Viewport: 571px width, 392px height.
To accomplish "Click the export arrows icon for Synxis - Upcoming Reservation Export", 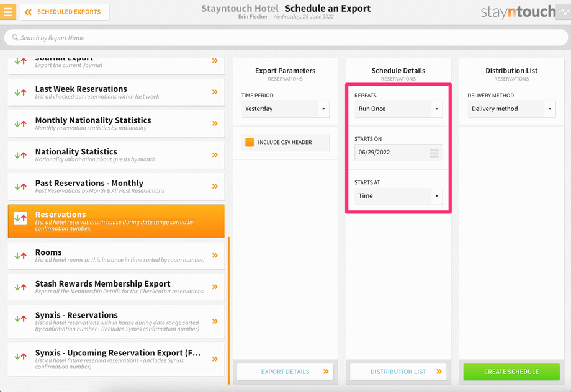I will [x=20, y=356].
